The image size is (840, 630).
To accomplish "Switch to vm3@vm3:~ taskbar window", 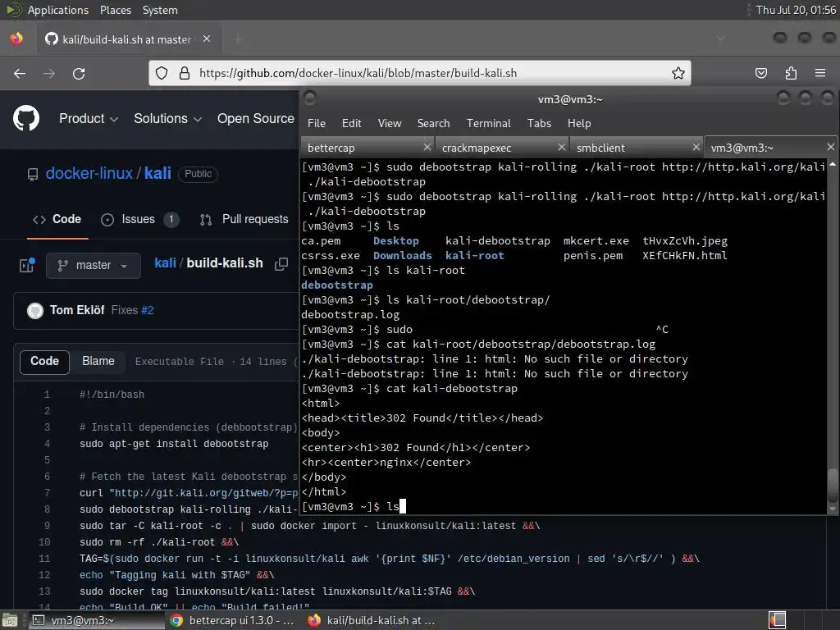I will (95, 620).
